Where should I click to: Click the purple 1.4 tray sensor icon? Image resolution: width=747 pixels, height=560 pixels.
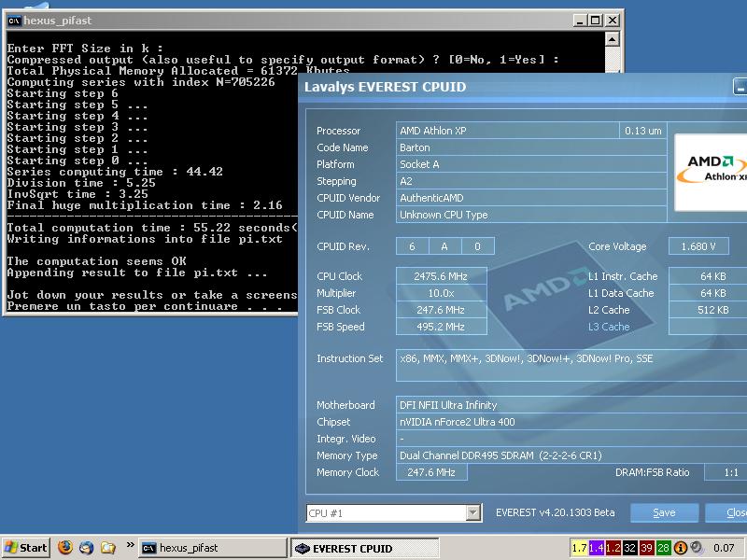point(596,548)
